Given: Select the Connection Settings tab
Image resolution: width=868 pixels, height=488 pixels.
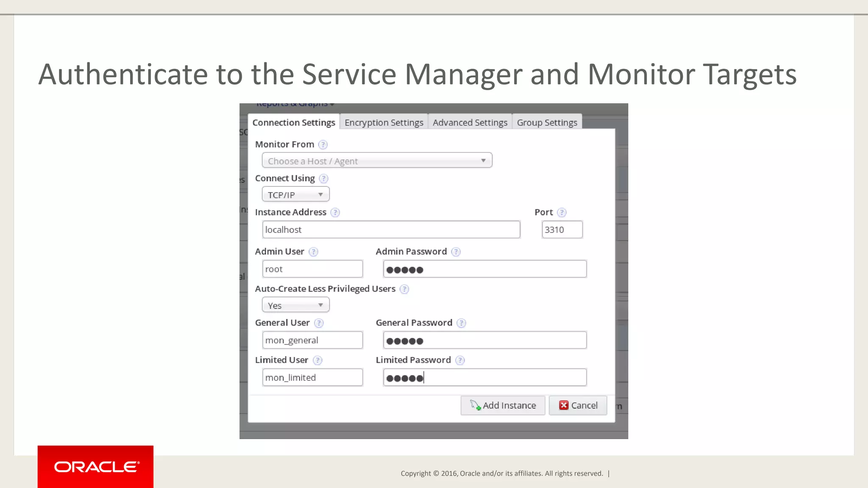Looking at the screenshot, I should coord(294,122).
